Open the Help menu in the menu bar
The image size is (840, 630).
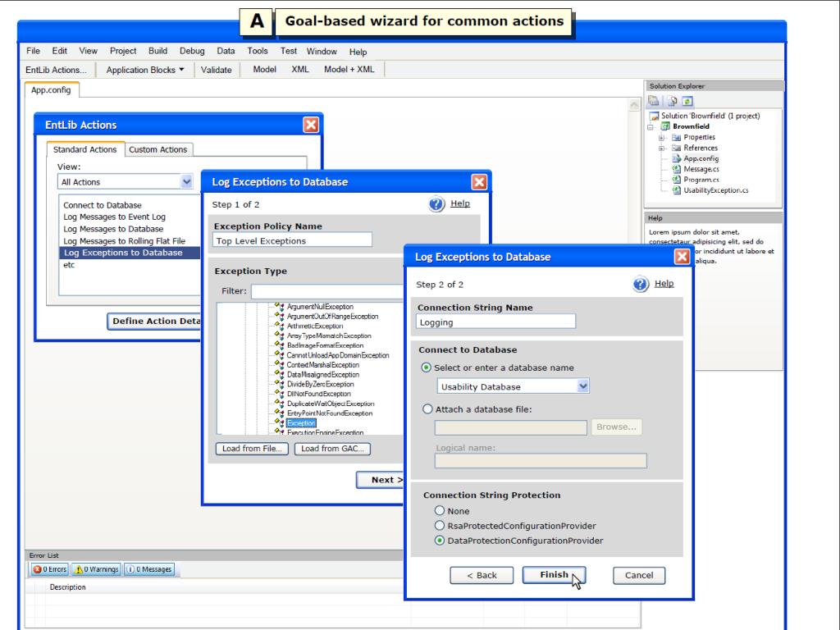tap(358, 52)
